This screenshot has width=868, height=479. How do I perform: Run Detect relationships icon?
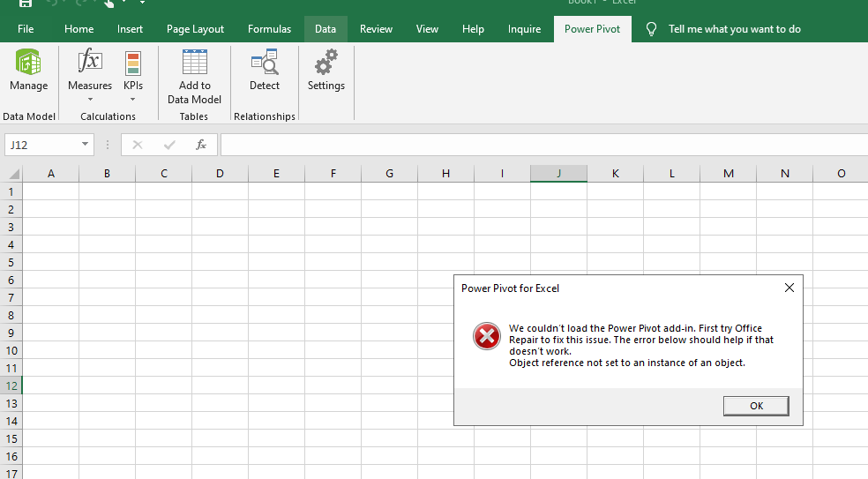pyautogui.click(x=264, y=64)
